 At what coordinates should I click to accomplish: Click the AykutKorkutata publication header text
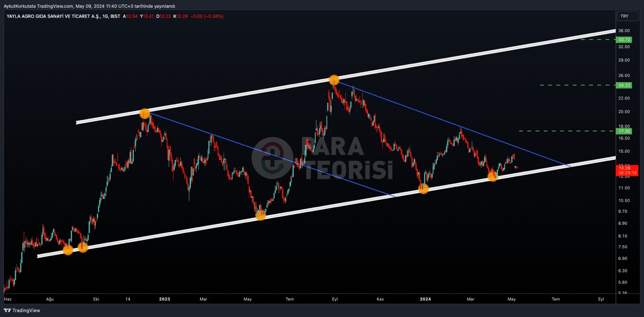point(89,6)
